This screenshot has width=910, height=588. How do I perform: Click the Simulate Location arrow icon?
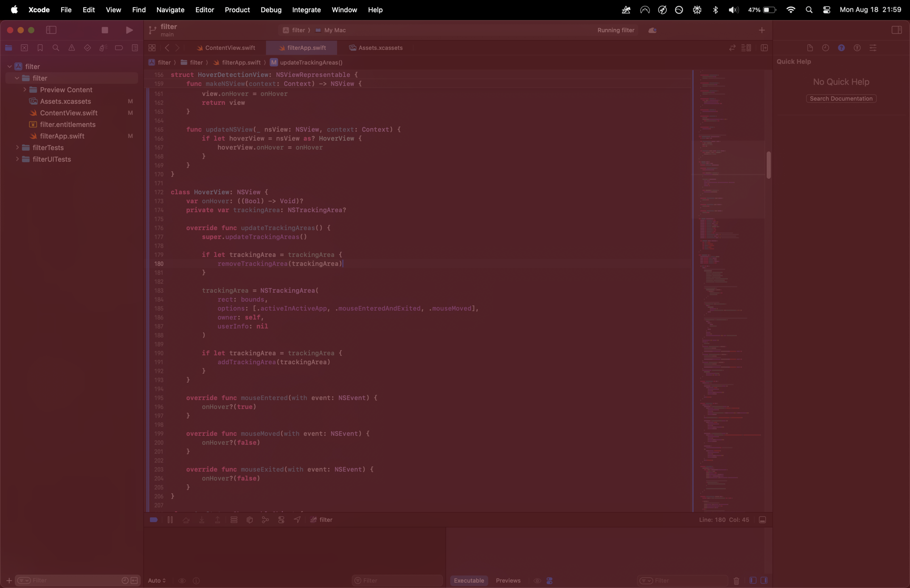pos(297,520)
